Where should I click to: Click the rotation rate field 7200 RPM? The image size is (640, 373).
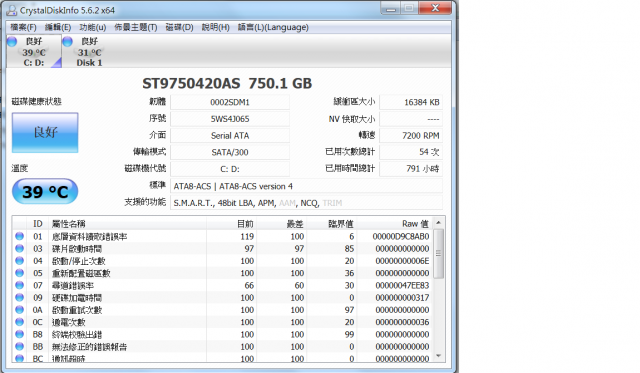(411, 135)
